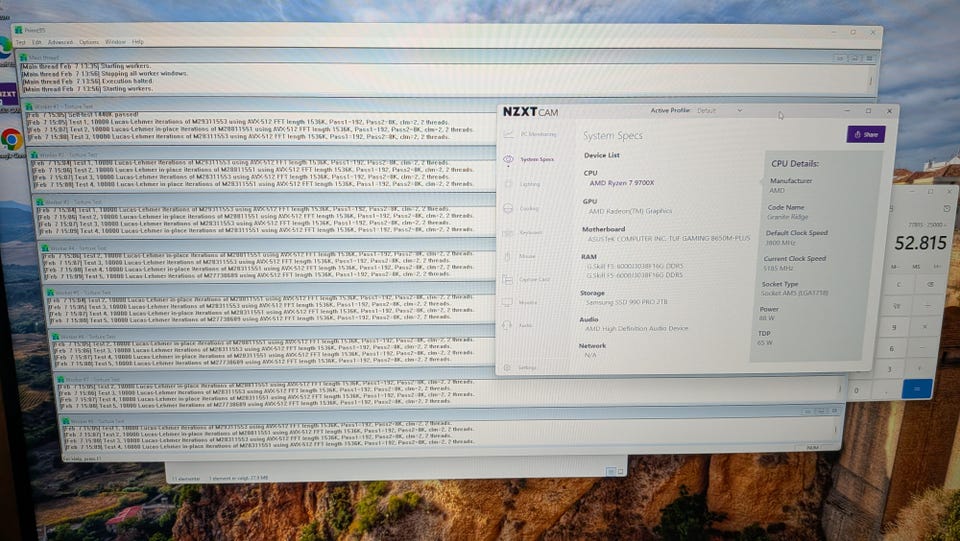The image size is (960, 541).
Task: Open the Advanced menu in Prime95
Action: (x=60, y=42)
